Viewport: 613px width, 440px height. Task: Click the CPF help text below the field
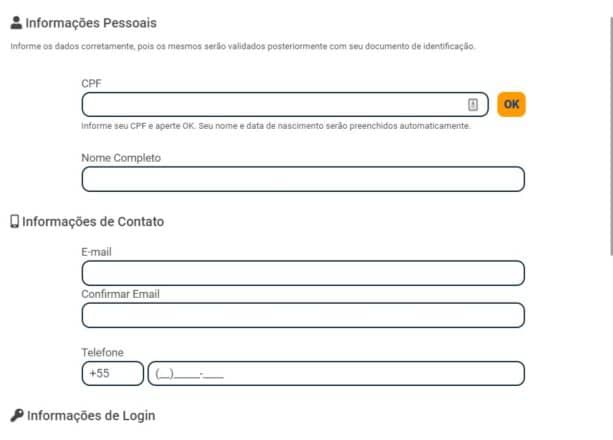tap(276, 126)
